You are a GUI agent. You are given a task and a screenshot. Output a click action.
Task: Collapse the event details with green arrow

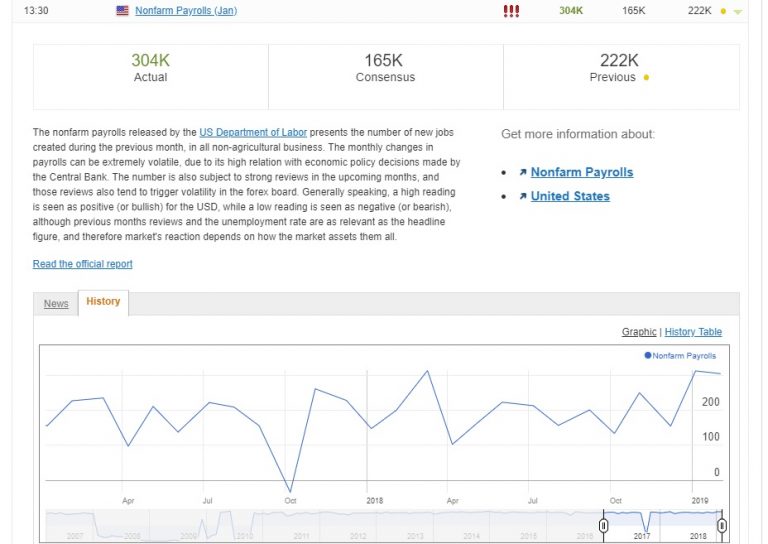(x=738, y=12)
